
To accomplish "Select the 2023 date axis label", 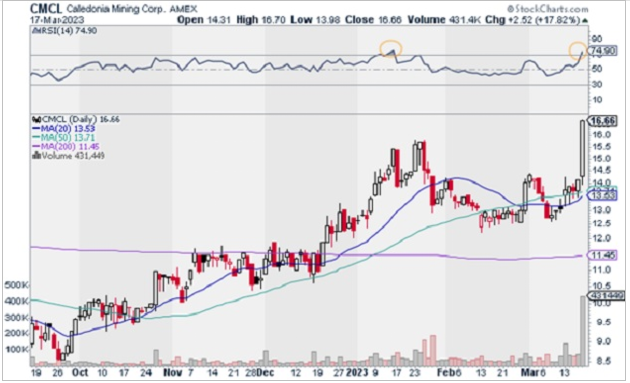I will (x=357, y=373).
